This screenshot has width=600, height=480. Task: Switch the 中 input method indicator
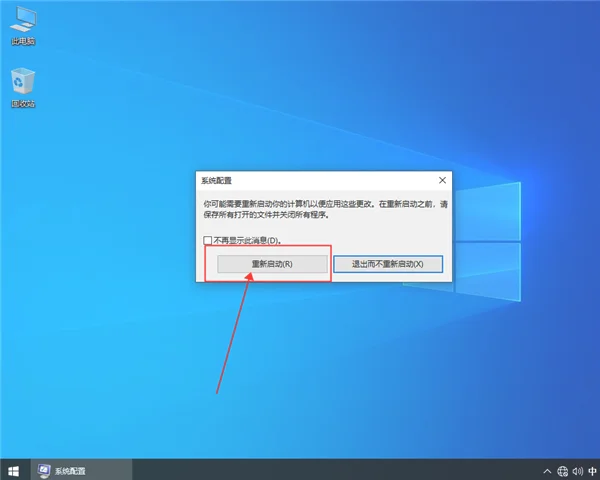(592, 471)
